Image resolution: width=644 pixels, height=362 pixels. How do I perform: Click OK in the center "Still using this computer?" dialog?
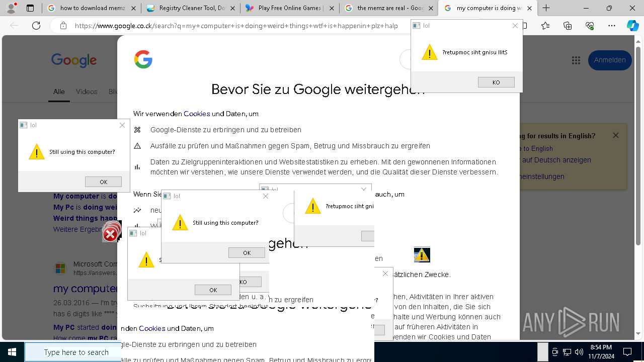pyautogui.click(x=247, y=253)
